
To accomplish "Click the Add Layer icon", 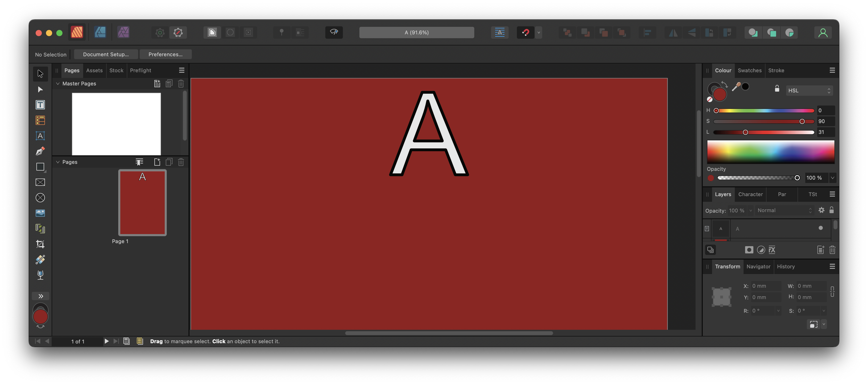I will (820, 250).
